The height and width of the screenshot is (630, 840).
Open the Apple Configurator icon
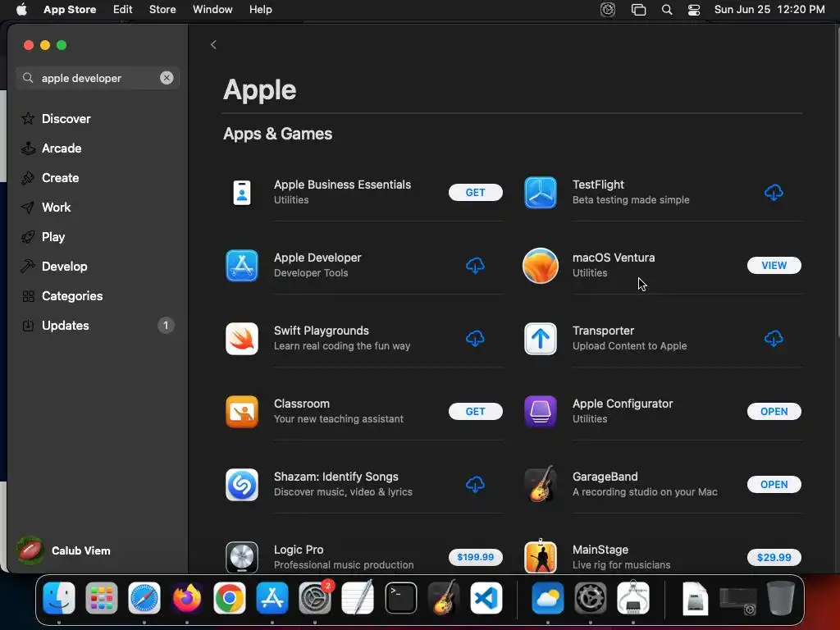point(540,412)
